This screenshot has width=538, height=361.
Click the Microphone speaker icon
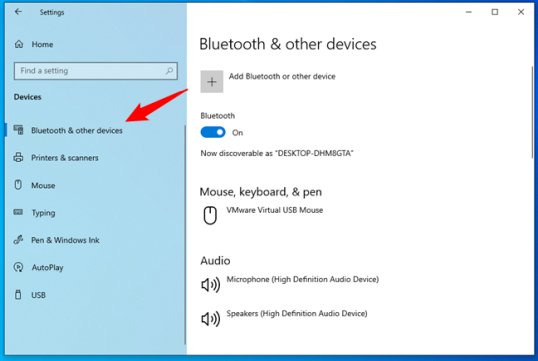tap(210, 284)
